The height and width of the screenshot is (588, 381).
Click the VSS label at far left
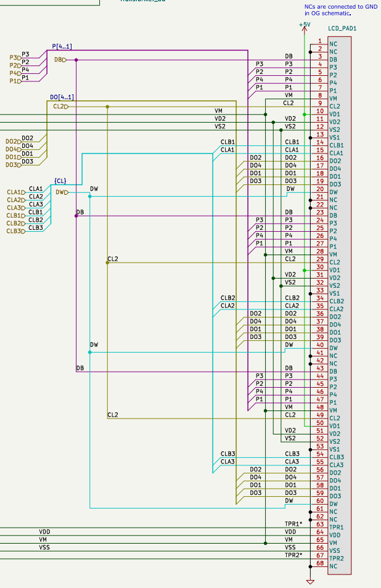(x=44, y=547)
